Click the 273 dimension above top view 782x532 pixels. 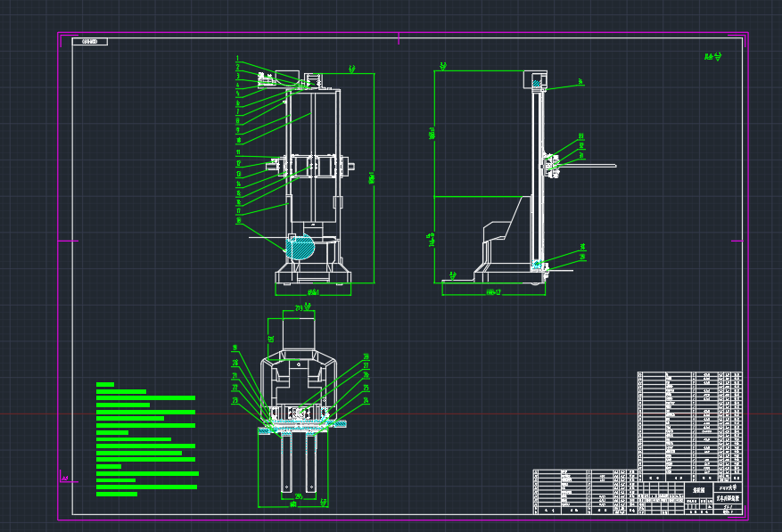(299, 308)
